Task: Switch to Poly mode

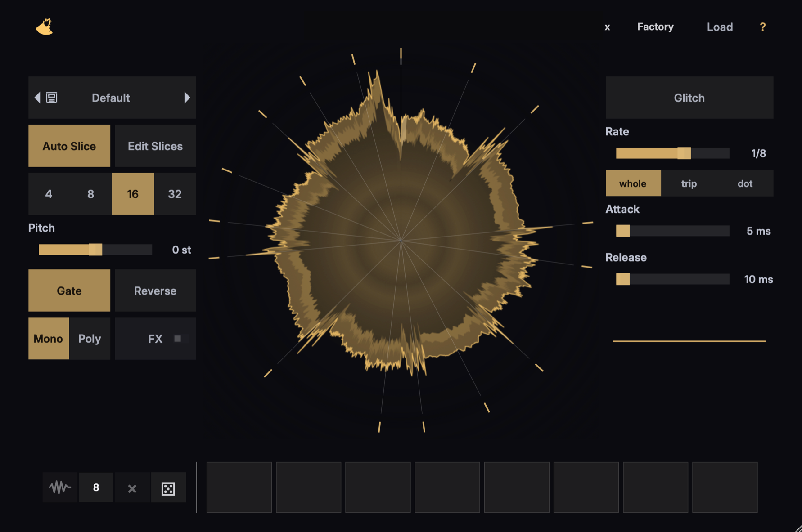Action: (x=90, y=339)
